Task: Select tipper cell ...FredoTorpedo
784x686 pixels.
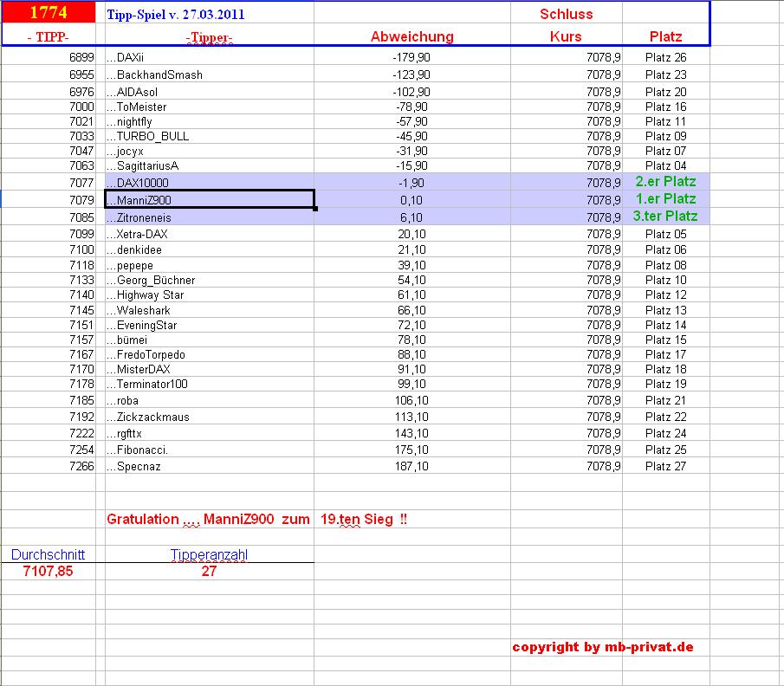Action: click(x=210, y=354)
